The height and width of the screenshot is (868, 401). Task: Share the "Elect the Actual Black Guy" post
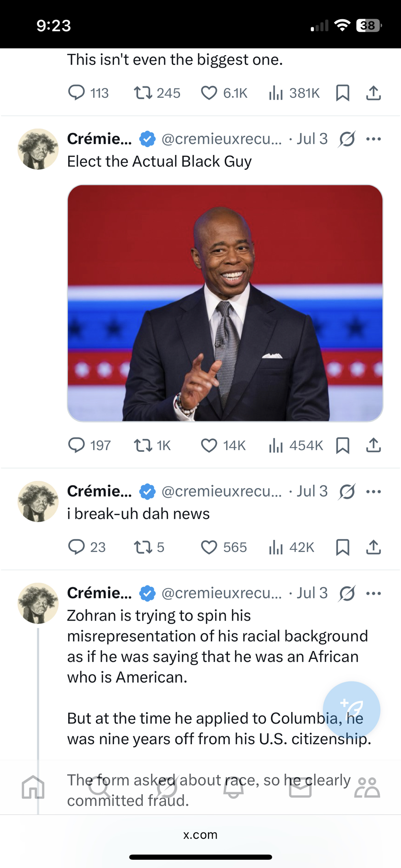tap(373, 445)
